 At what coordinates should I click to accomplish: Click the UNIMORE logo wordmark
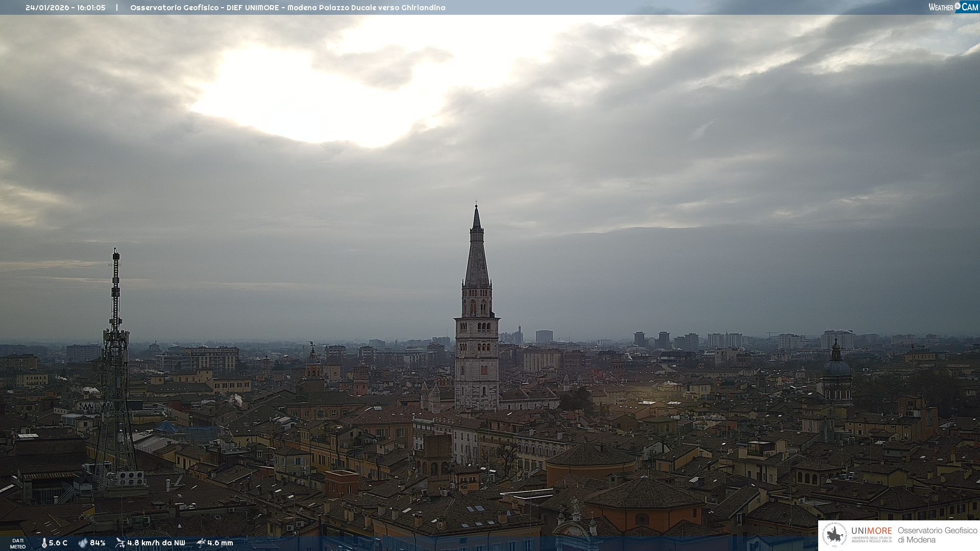point(871,531)
